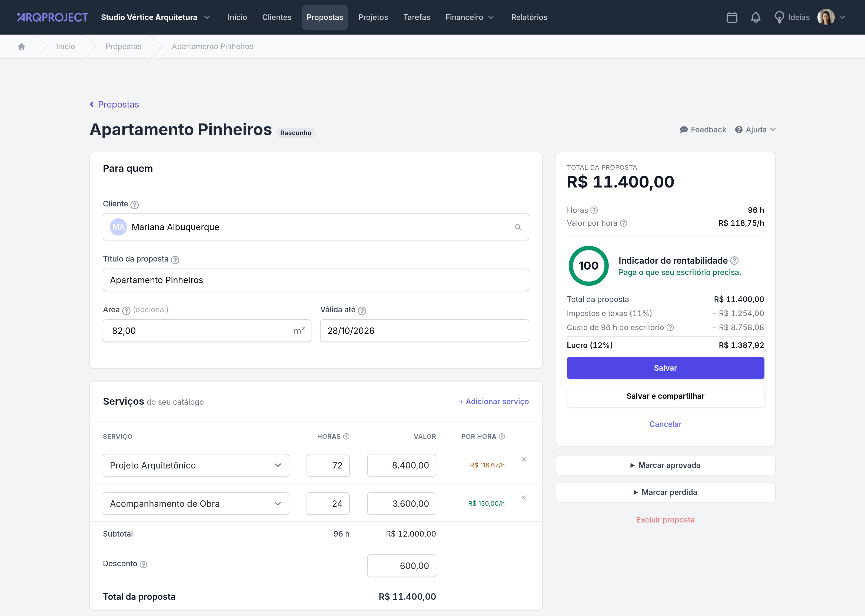Expand the Financeiro menu
Viewport: 865px width, 616px height.
click(469, 18)
